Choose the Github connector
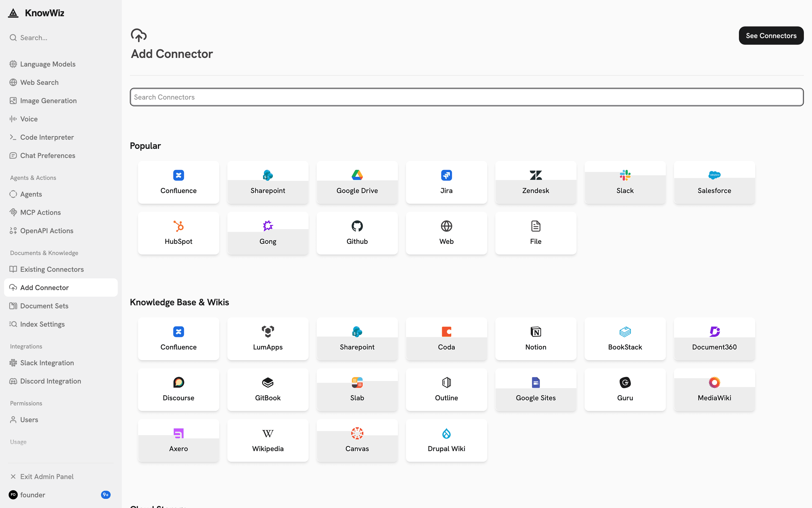This screenshot has width=812, height=508. 357,233
